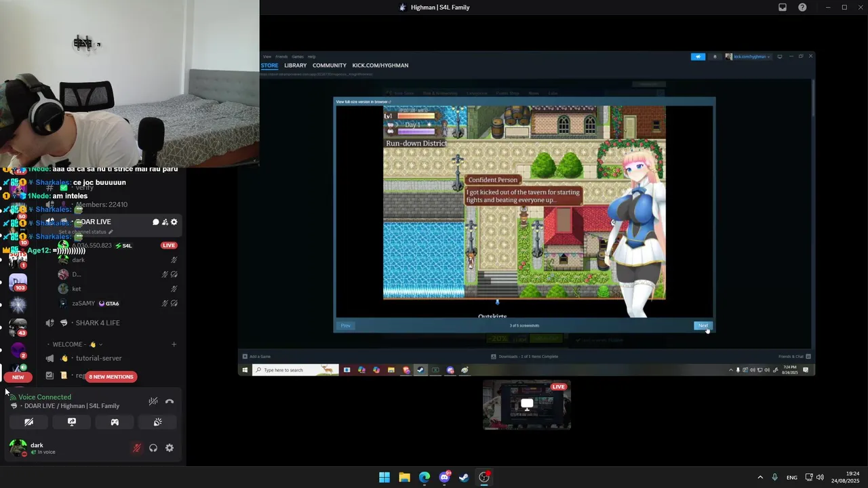Open server with 103 badge
Viewport: 868px width, 488px height.
pos(18,283)
